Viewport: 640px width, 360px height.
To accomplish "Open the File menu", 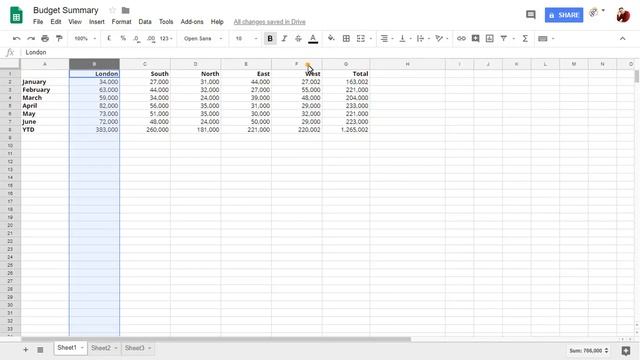I will [x=38, y=22].
